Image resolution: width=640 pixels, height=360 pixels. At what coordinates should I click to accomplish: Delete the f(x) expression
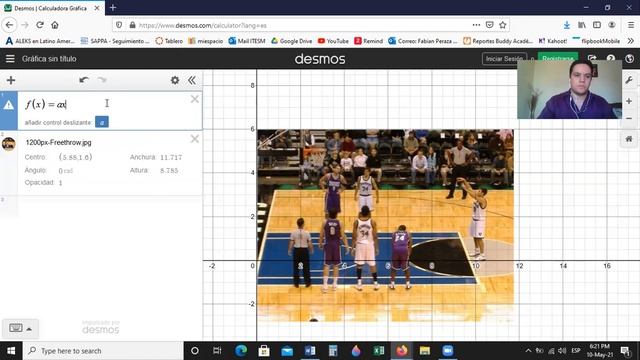pos(195,99)
